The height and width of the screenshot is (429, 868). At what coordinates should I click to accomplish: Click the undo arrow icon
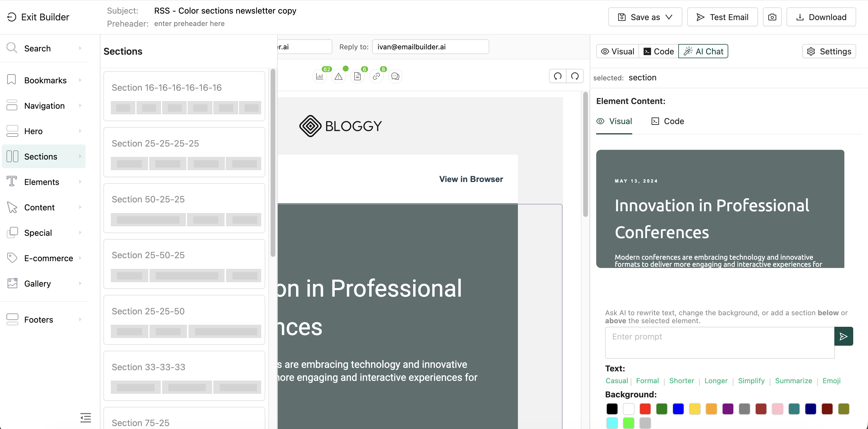[x=558, y=76]
